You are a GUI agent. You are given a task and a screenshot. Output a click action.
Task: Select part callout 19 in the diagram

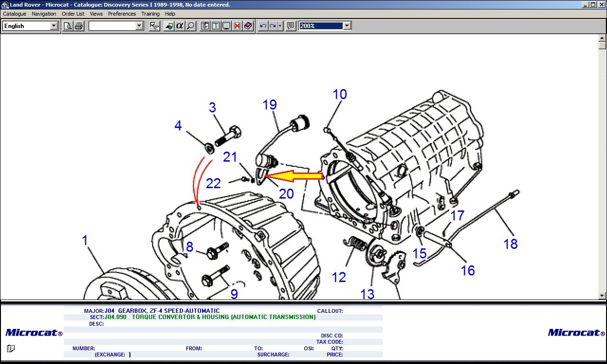[269, 105]
